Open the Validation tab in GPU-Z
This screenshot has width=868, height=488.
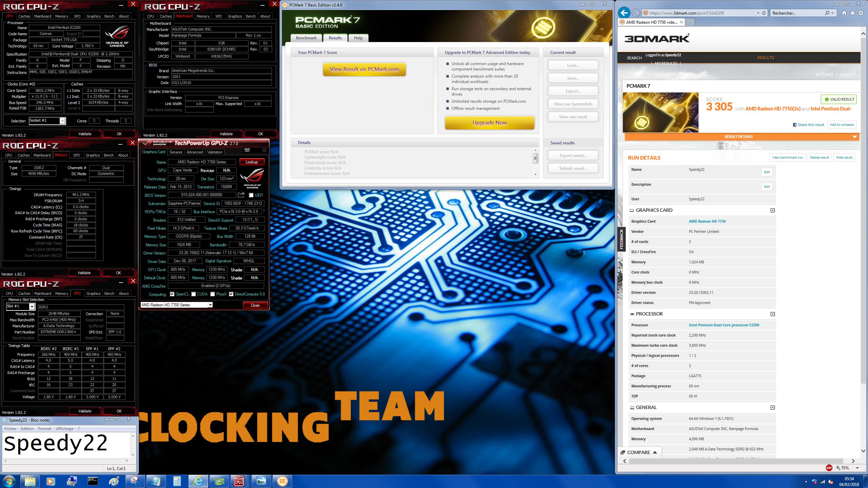pos(215,152)
